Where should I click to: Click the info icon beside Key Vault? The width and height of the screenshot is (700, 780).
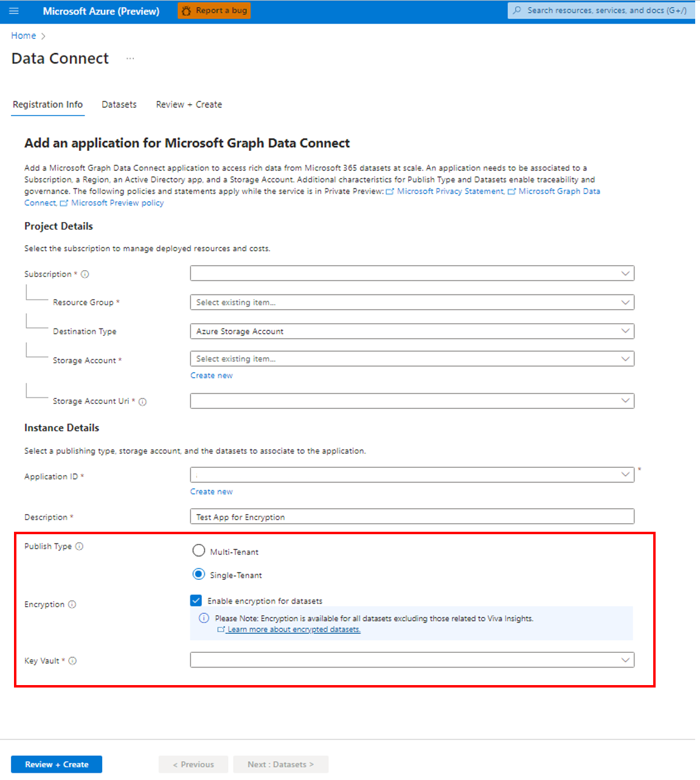(x=72, y=661)
